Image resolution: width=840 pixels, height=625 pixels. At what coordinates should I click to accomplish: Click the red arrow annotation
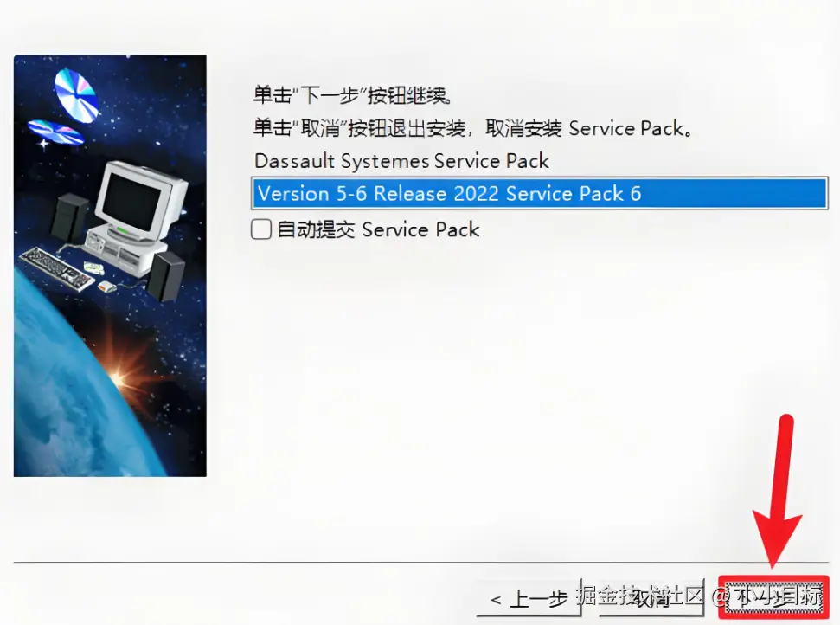[778, 491]
